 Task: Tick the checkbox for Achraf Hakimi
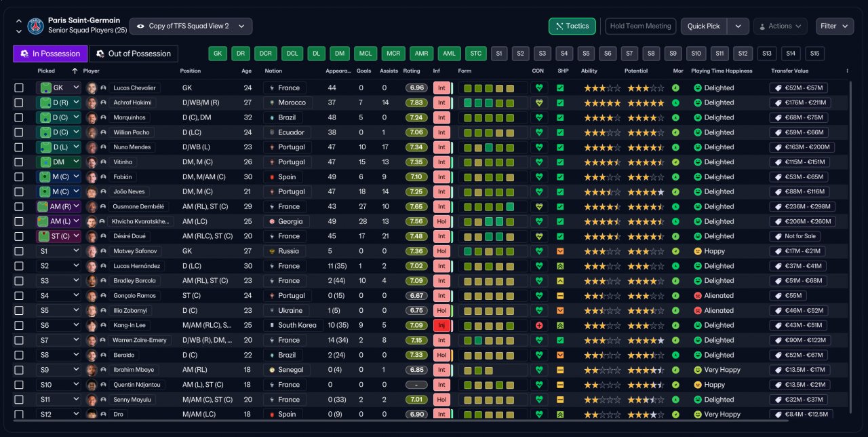[x=19, y=103]
